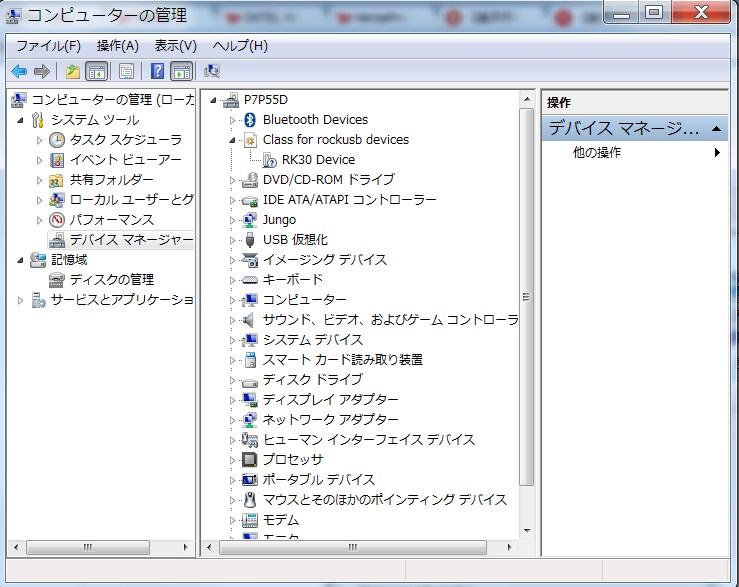This screenshot has height=587, width=739.
Task: Open the 操作(A) menu
Action: (117, 46)
